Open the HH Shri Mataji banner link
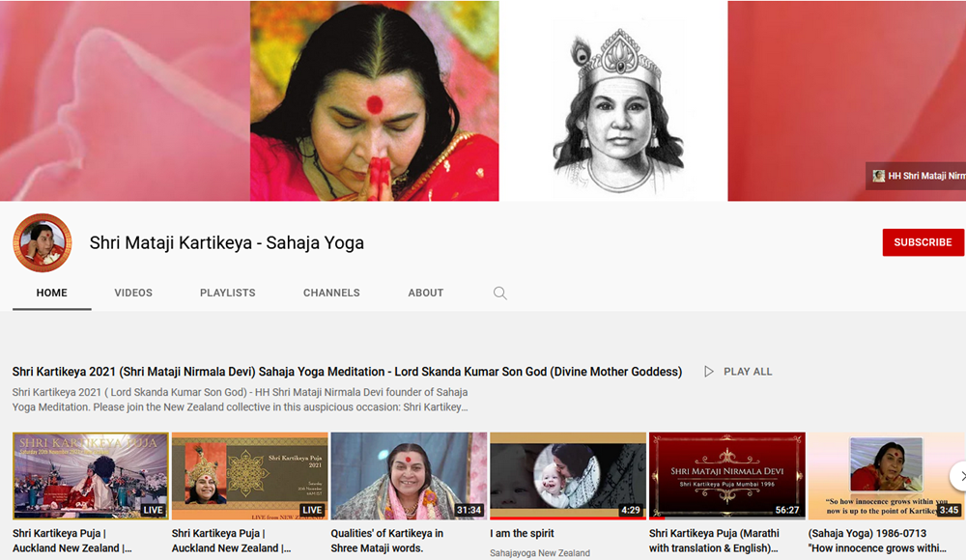The width and height of the screenshot is (966, 560). [x=918, y=176]
